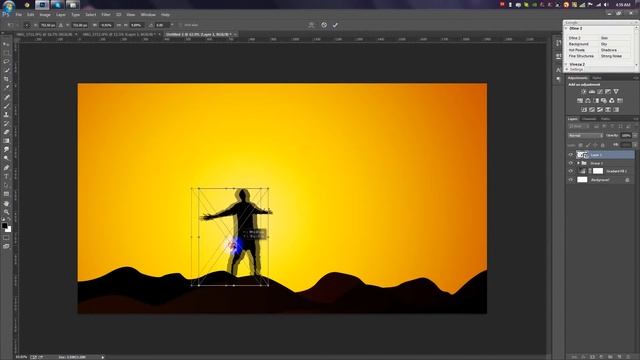Add a Curves adjustment
640x360 pixels.
(x=600, y=91)
